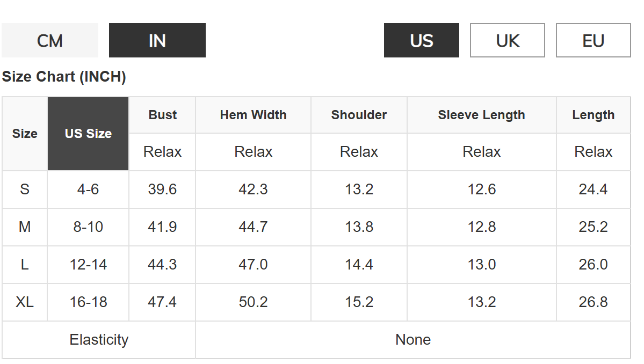
Task: Click the Sleeve Length column header
Action: coord(481,115)
